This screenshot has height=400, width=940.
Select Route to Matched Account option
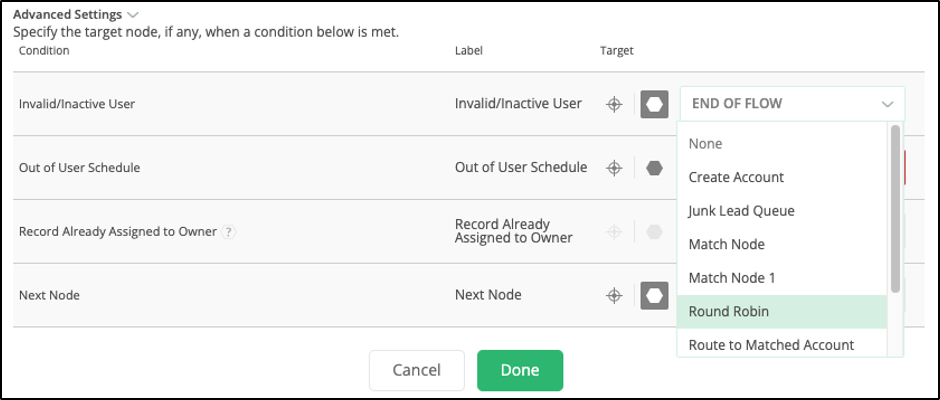pyautogui.click(x=771, y=345)
